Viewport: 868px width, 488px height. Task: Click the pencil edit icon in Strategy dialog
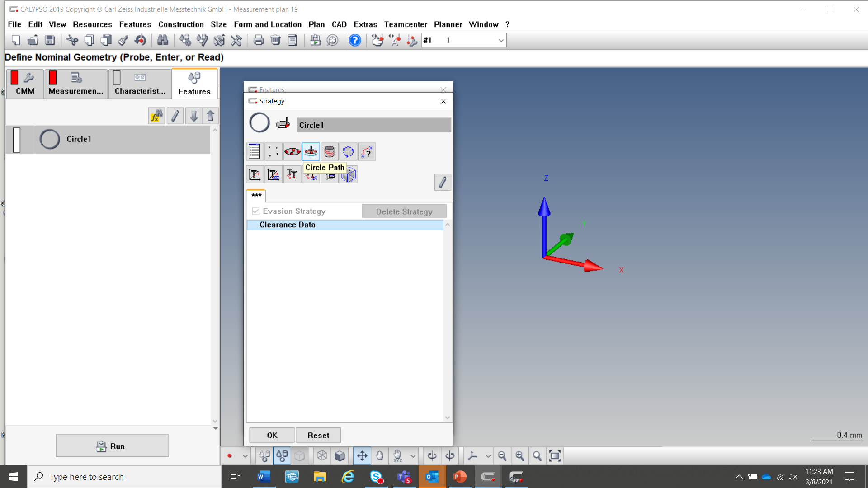(443, 182)
